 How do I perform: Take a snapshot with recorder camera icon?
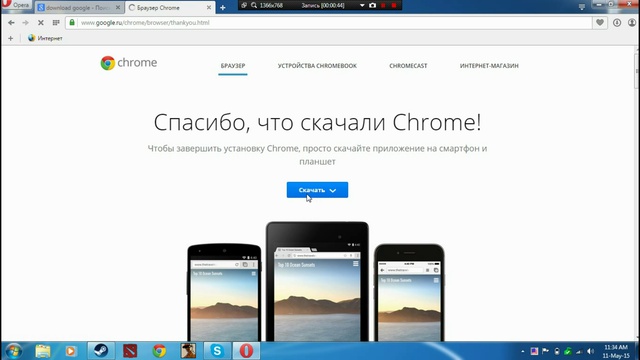pos(372,5)
